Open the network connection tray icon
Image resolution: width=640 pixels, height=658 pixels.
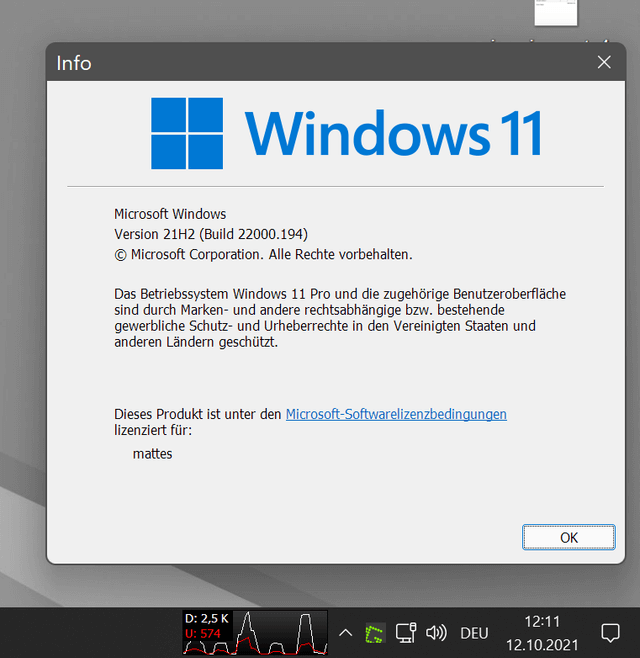click(x=406, y=633)
